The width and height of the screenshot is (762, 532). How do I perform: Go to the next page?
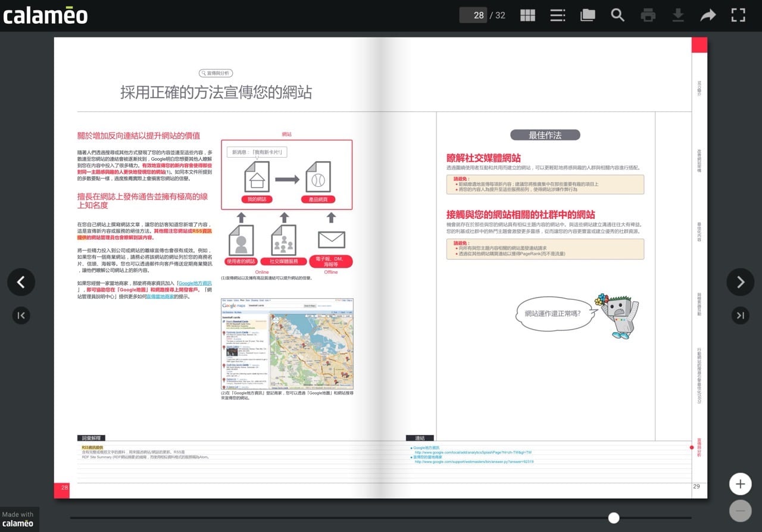[741, 282]
